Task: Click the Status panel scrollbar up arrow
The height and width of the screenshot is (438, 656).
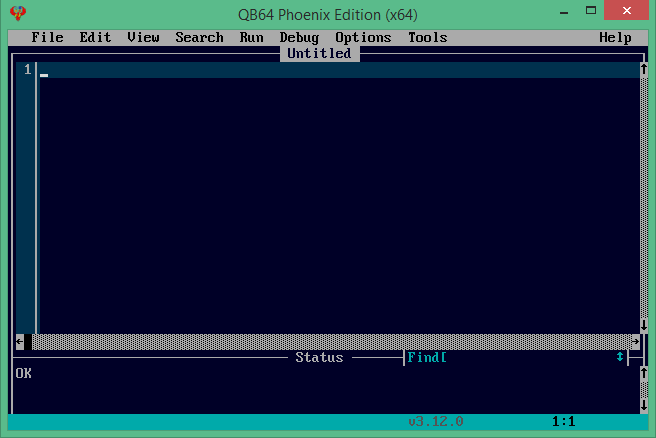Action: (644, 373)
